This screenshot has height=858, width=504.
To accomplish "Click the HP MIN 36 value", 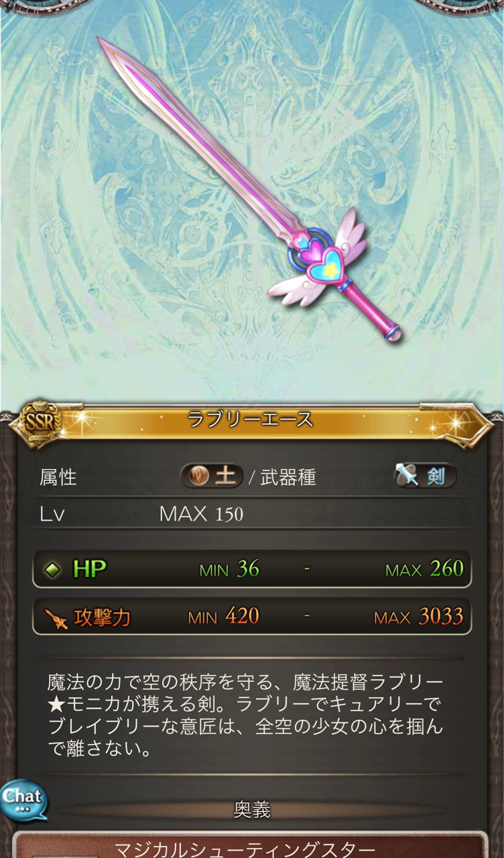I will point(229,569).
